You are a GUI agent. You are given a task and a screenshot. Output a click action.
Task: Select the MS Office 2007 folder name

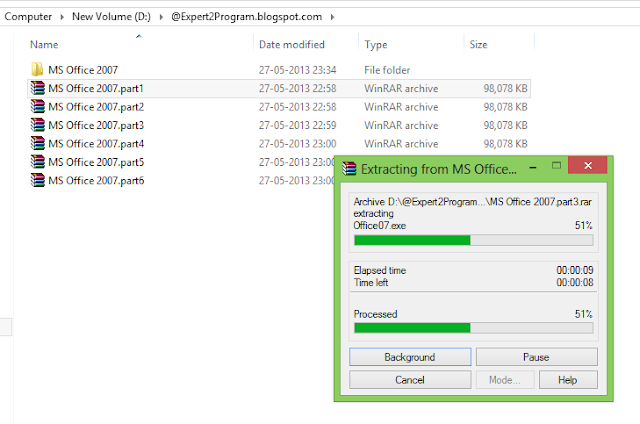(x=83, y=70)
